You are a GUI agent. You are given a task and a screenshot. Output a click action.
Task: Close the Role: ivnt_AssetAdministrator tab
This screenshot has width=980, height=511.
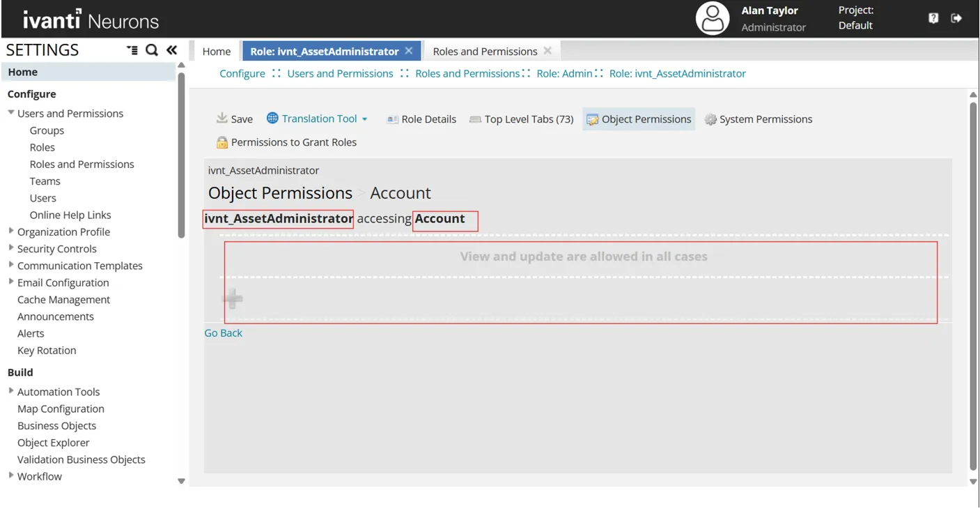point(409,51)
